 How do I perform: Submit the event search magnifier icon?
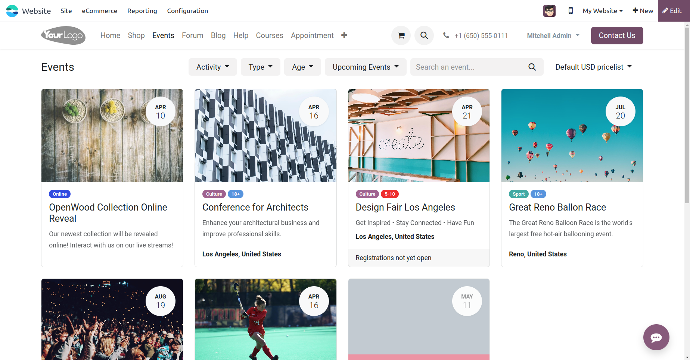pyautogui.click(x=532, y=67)
